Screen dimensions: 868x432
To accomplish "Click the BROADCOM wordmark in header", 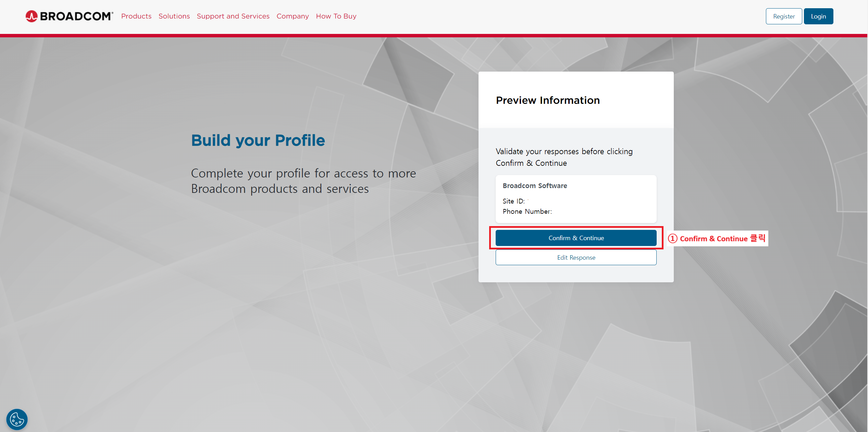I will 76,16.
